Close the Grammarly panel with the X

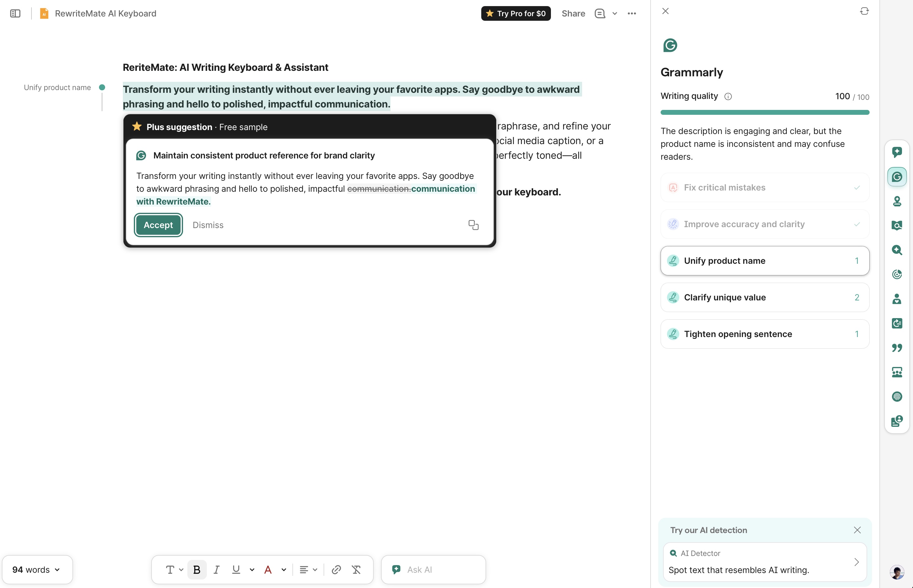pyautogui.click(x=665, y=11)
